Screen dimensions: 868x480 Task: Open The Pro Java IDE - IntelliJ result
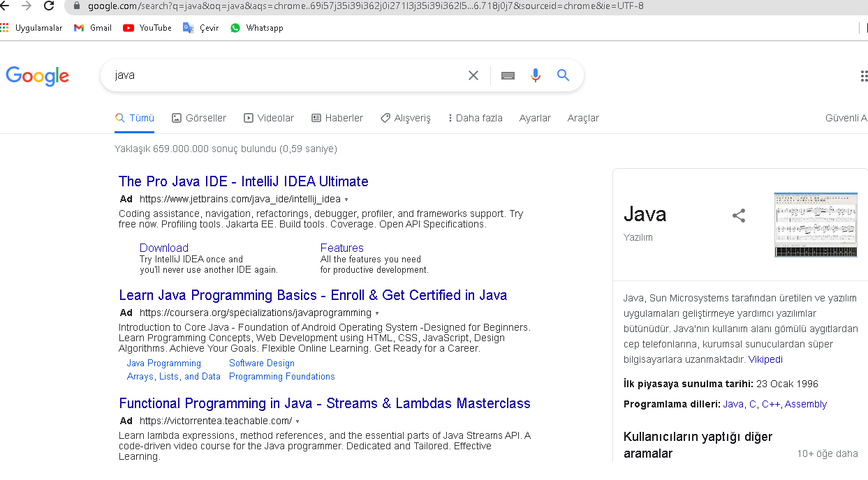point(244,181)
